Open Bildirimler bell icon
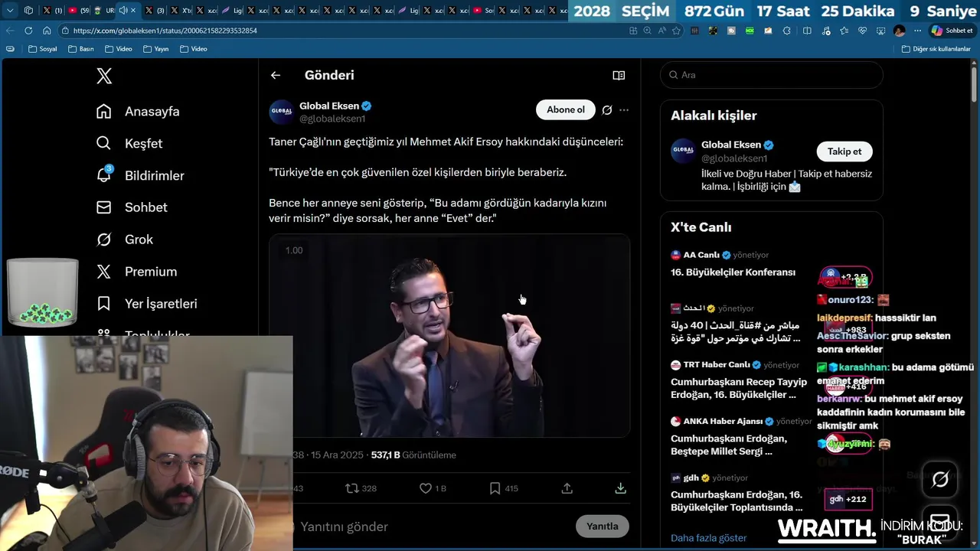The height and width of the screenshot is (551, 980). pyautogui.click(x=104, y=175)
